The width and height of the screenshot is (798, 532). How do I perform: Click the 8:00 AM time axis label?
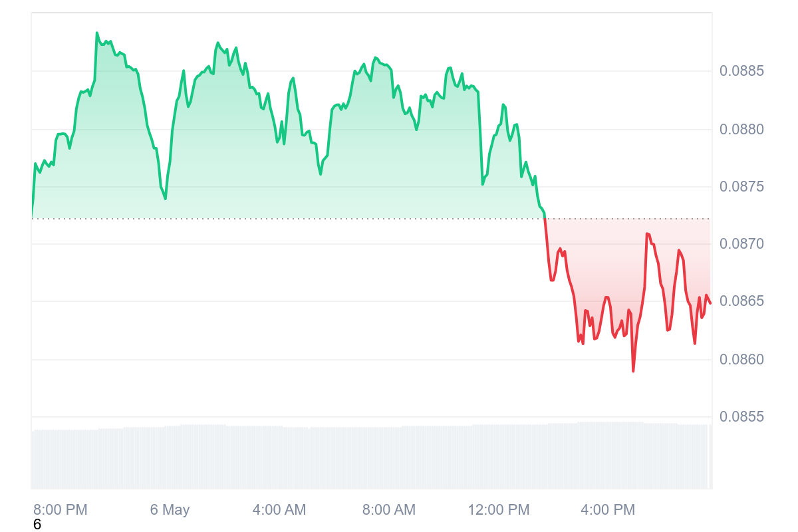tap(389, 510)
